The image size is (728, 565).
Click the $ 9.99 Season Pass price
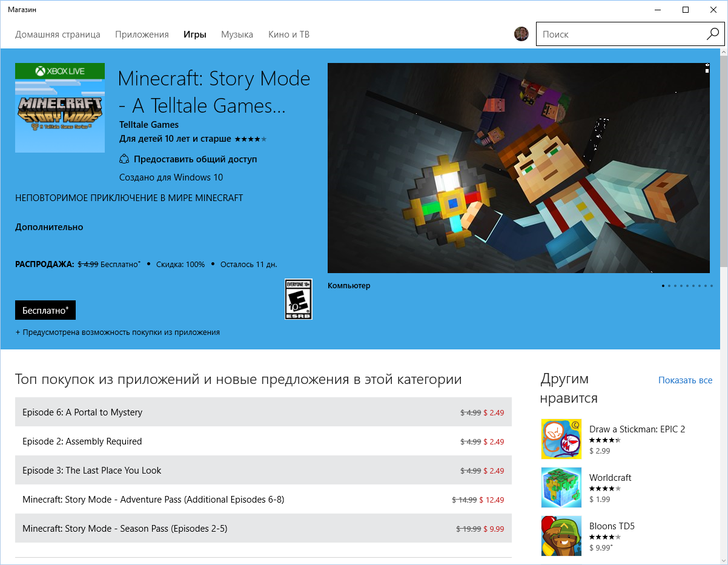[x=494, y=529]
